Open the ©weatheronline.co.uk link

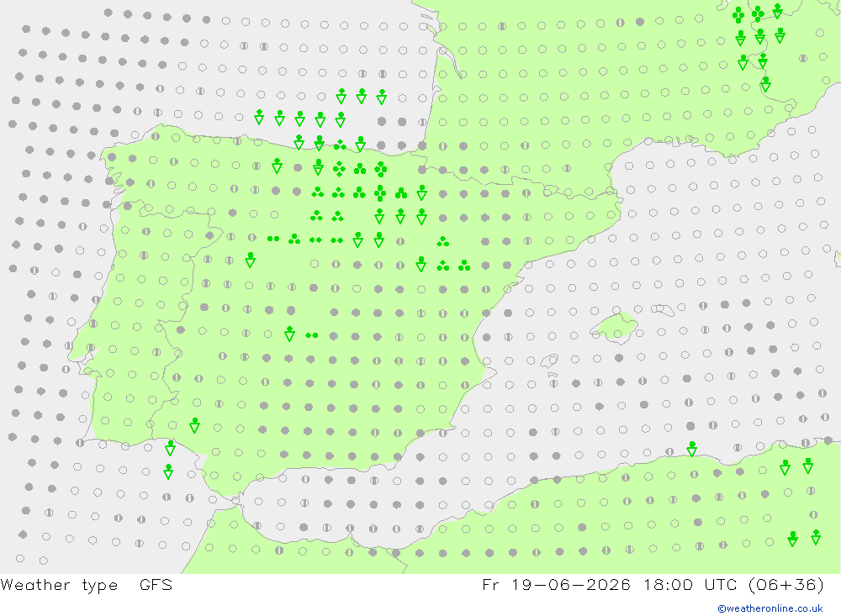[770, 608]
